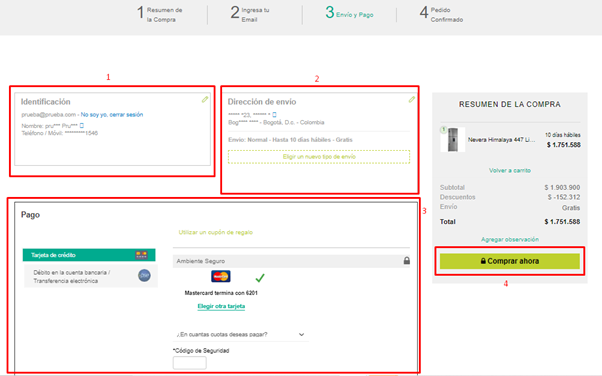
Task: Edit Dirección de envío with pencil icon
Action: coord(412,99)
